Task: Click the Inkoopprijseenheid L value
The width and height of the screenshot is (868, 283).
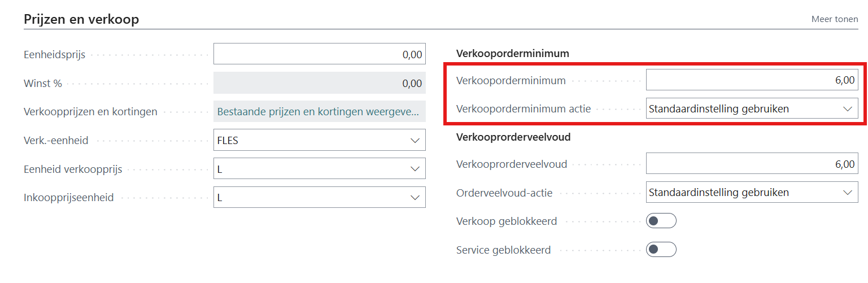Action: click(220, 198)
